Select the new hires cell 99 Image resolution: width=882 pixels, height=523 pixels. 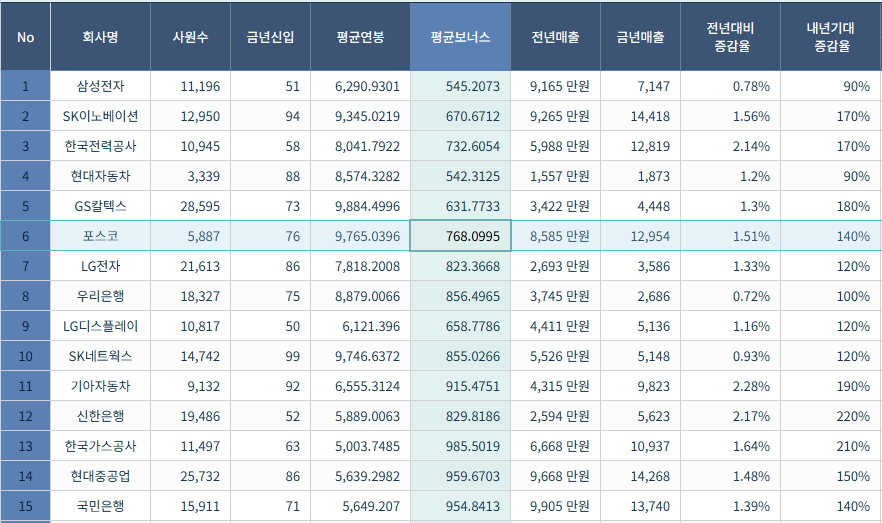click(270, 356)
